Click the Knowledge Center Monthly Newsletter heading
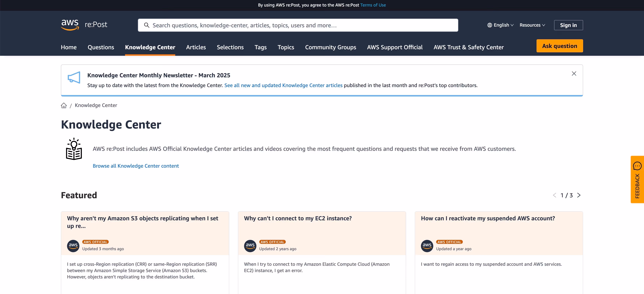The width and height of the screenshot is (644, 294). pyautogui.click(x=159, y=75)
